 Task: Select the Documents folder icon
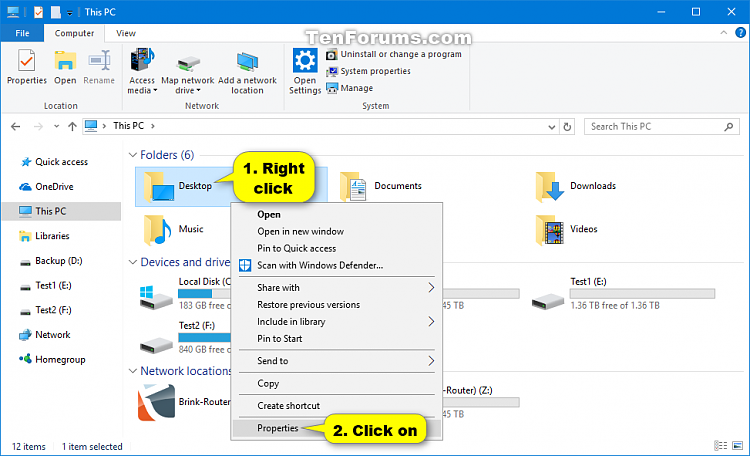coord(353,187)
